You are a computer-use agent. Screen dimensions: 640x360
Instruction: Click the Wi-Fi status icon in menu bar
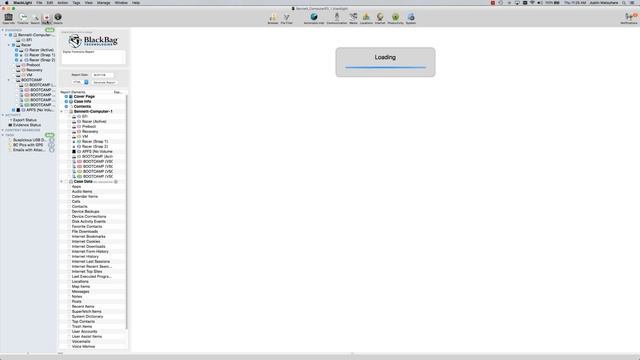pos(532,3)
